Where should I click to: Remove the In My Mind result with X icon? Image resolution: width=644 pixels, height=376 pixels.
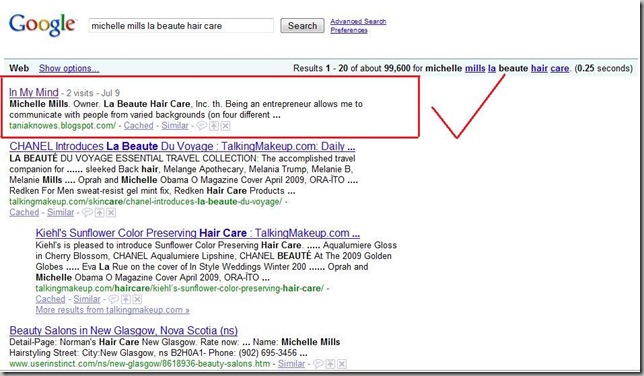[225, 126]
